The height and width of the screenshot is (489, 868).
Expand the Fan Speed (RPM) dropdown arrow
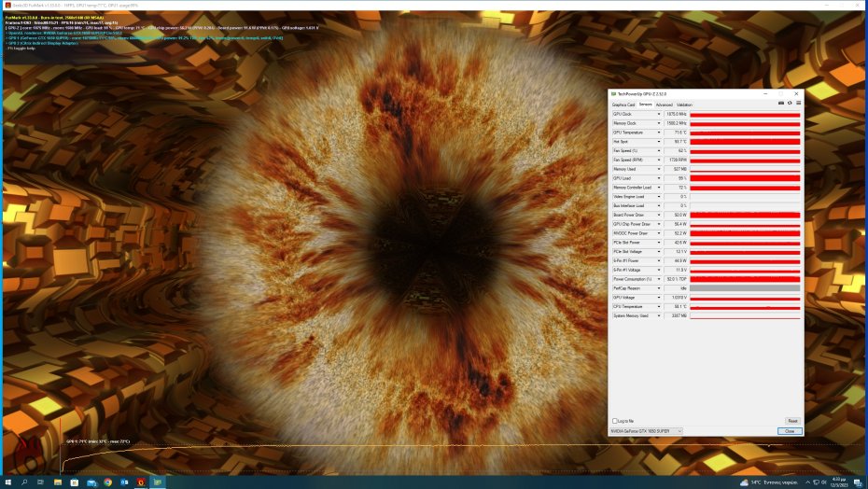pos(659,160)
